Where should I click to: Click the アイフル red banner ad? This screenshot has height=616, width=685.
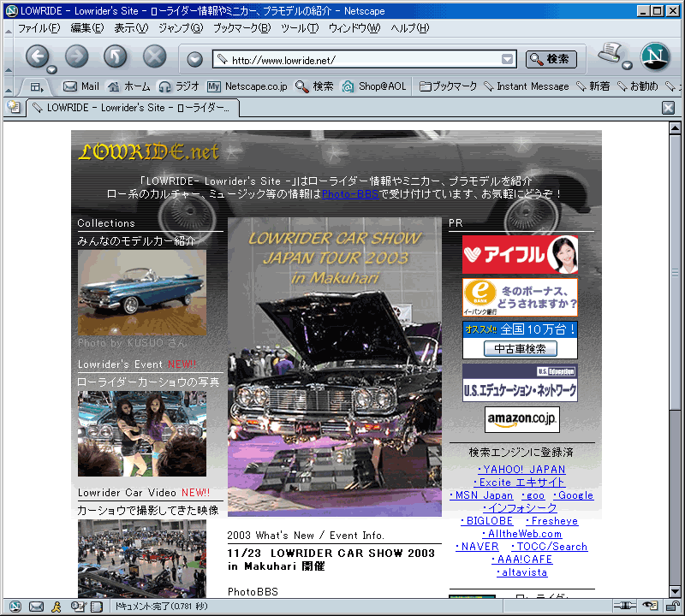click(x=520, y=254)
